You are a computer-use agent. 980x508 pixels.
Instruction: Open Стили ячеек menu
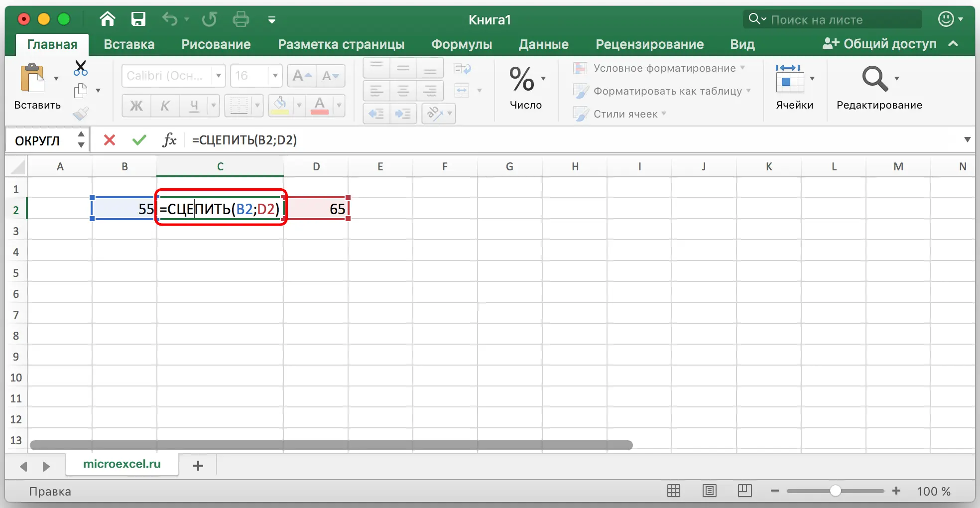coord(619,114)
